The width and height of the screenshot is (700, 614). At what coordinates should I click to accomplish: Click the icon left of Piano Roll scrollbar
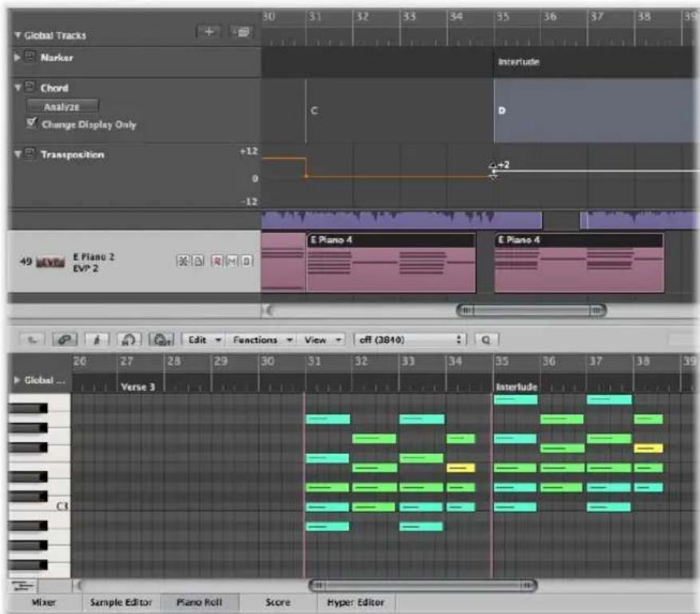(22, 586)
